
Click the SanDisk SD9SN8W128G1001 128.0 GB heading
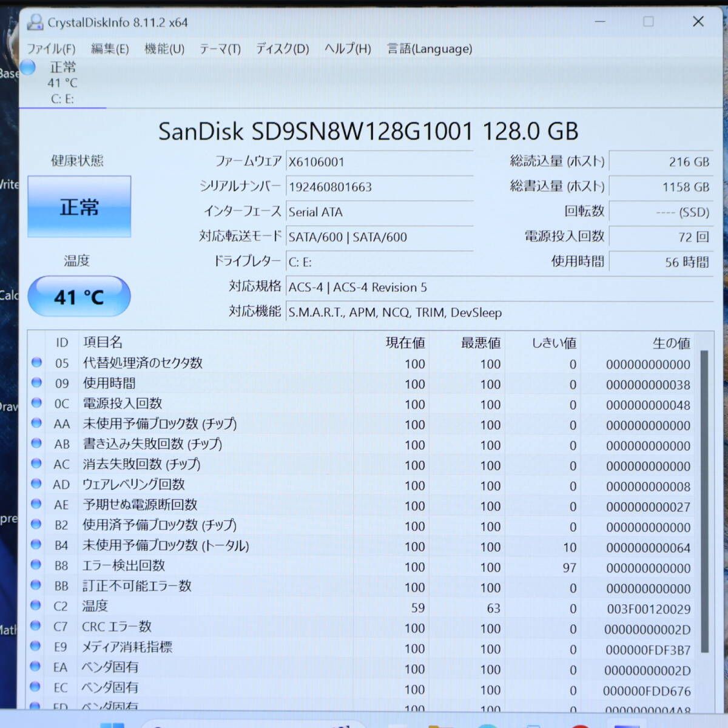coord(368,131)
